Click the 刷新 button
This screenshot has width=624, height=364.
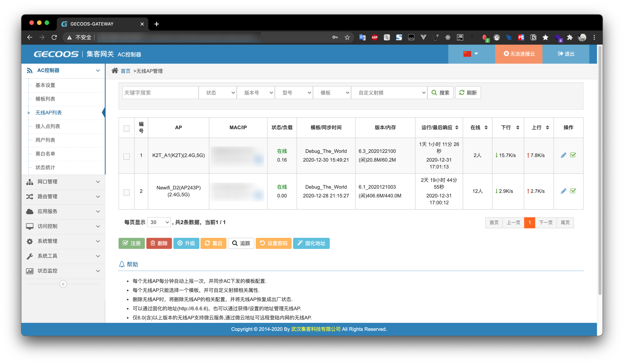[x=468, y=93]
